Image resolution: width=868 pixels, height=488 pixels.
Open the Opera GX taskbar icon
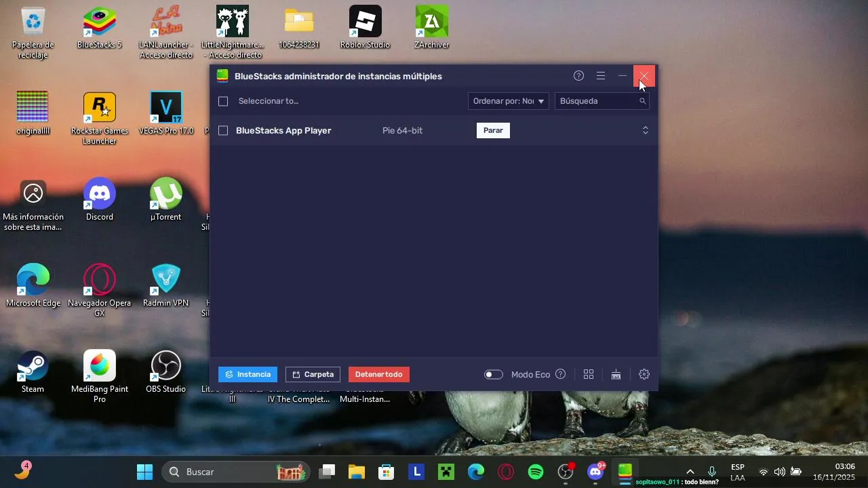click(506, 472)
